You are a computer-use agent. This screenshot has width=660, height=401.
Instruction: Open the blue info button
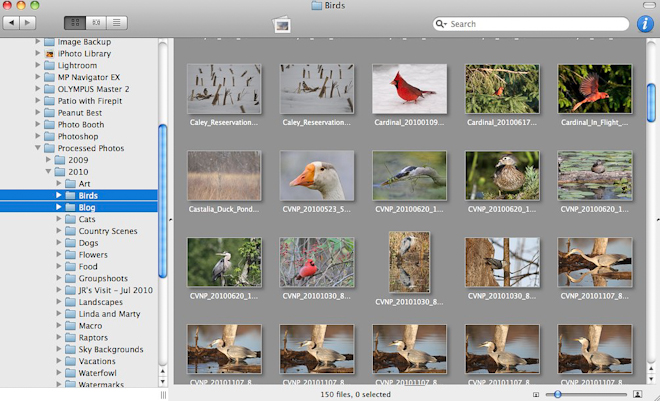click(645, 24)
